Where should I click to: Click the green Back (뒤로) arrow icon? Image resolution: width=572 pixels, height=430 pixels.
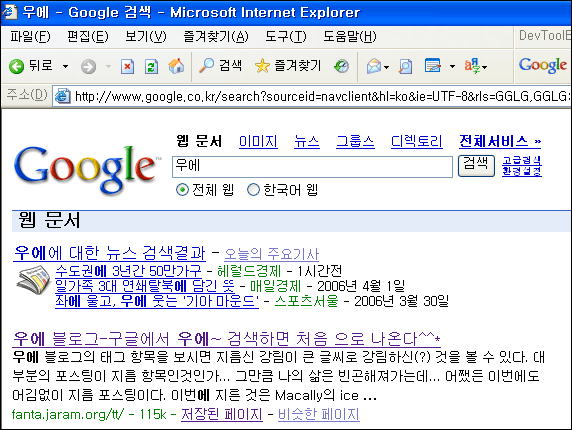[16, 66]
